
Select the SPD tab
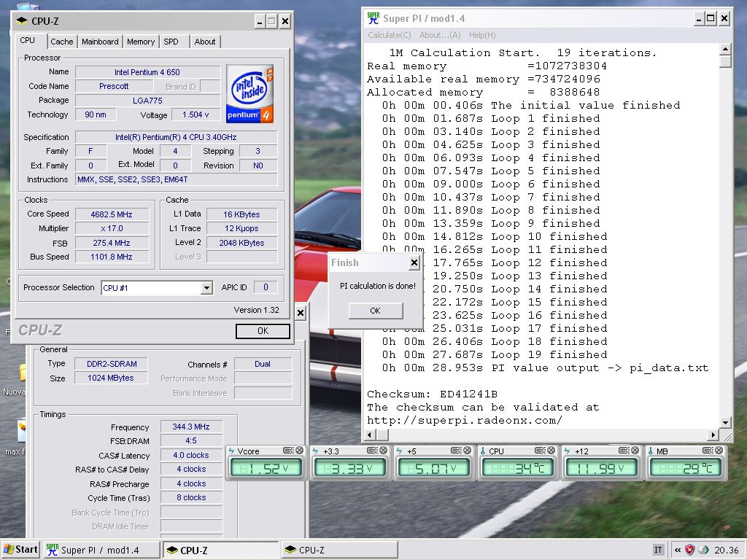[171, 42]
